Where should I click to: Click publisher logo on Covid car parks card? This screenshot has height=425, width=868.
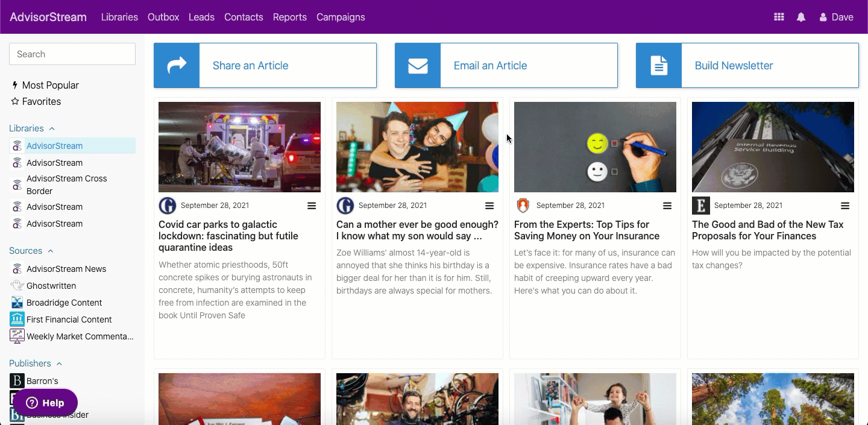coord(168,206)
